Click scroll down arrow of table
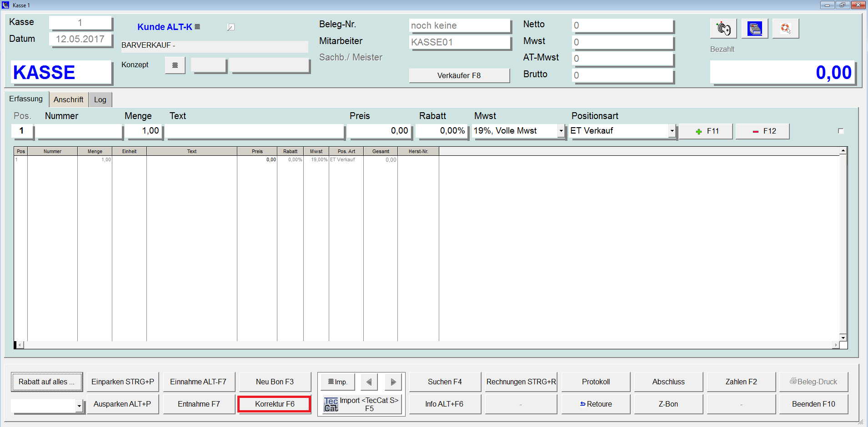868x427 pixels. point(843,338)
